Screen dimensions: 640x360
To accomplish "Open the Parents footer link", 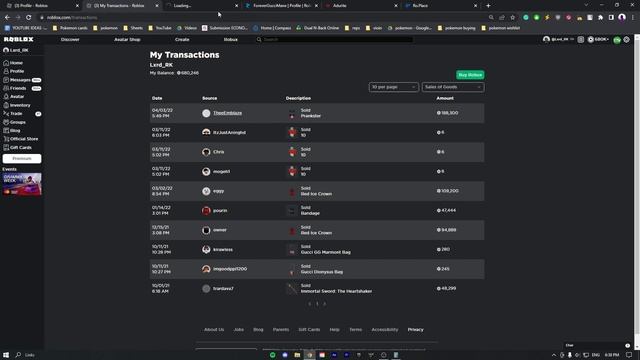I will pyautogui.click(x=281, y=329).
